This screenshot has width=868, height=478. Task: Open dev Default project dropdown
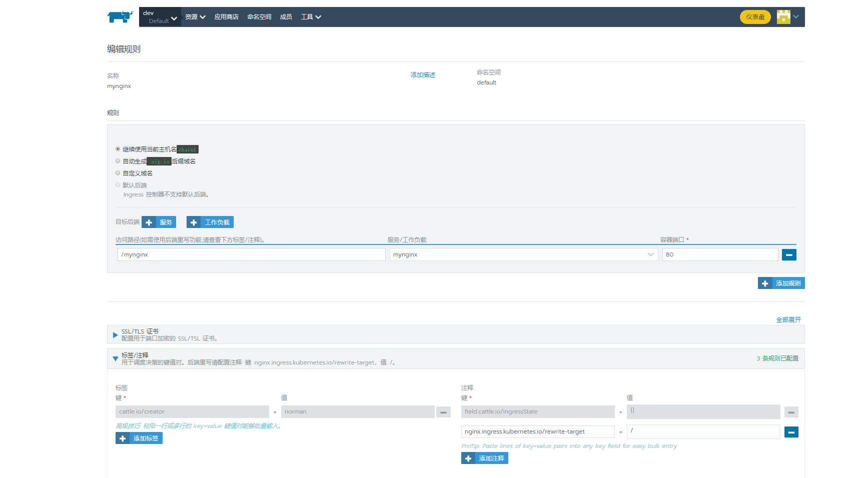pos(160,17)
